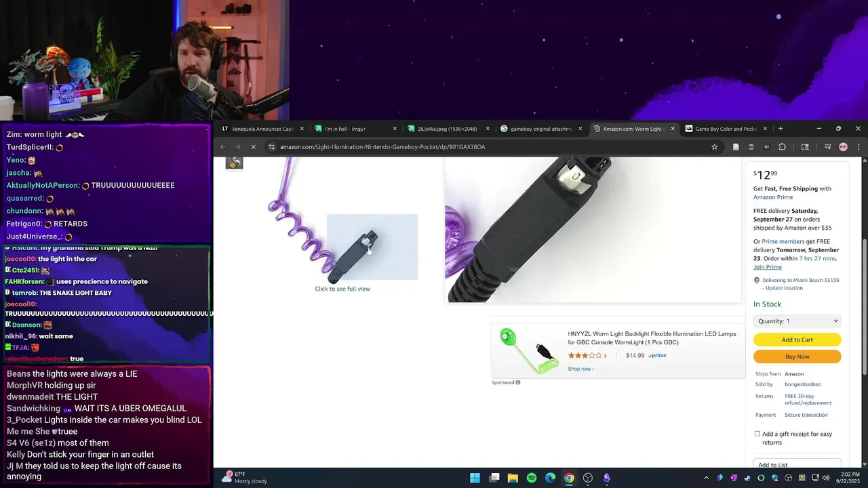Open the Chrome extensions puzzle icon

tap(782, 146)
